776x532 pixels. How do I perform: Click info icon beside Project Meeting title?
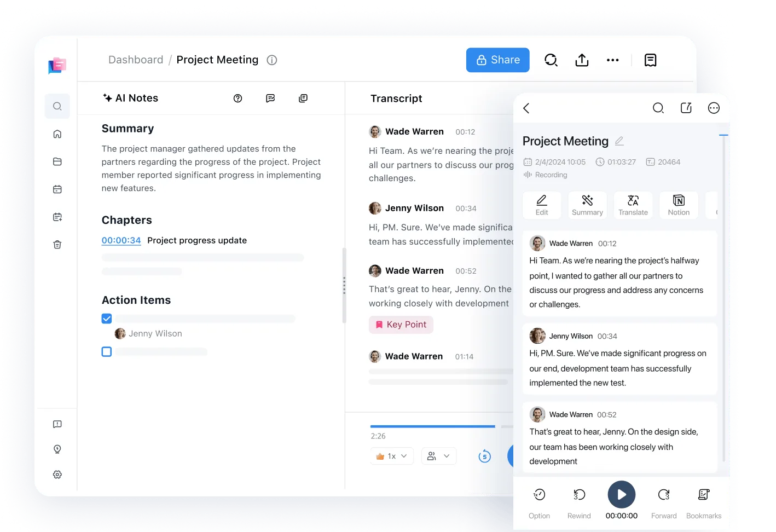pyautogui.click(x=272, y=60)
